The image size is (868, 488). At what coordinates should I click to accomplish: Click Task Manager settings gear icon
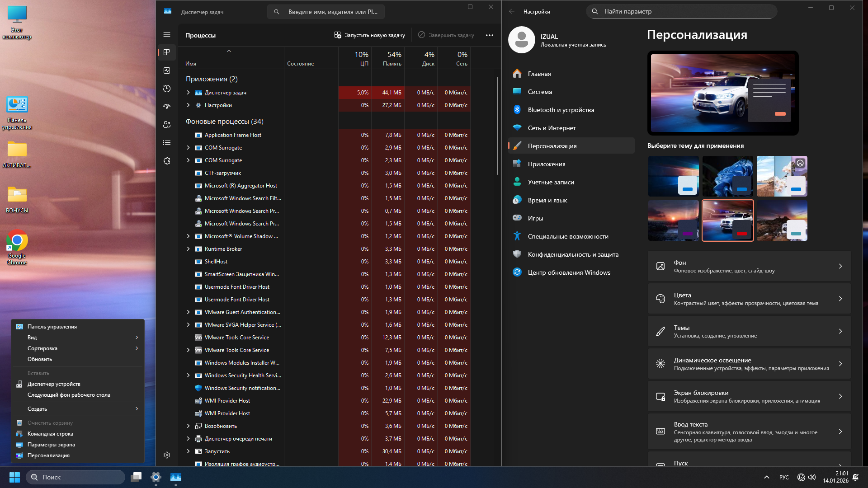[167, 455]
